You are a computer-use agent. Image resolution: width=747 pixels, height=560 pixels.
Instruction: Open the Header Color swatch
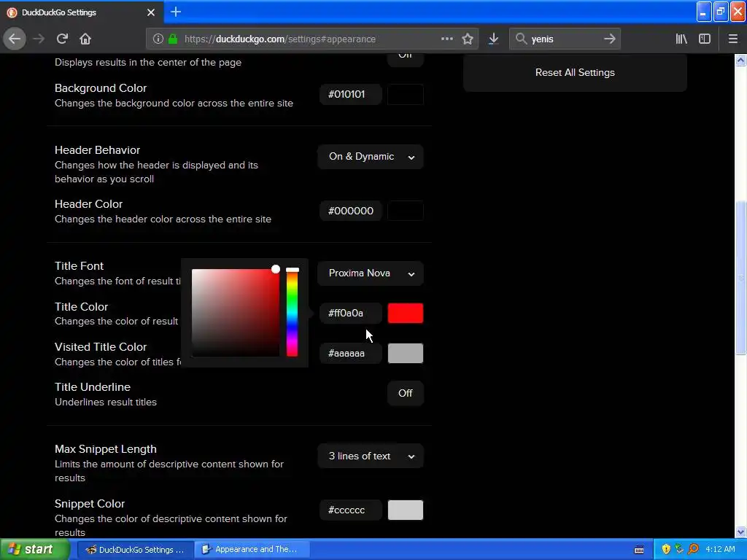coord(406,211)
